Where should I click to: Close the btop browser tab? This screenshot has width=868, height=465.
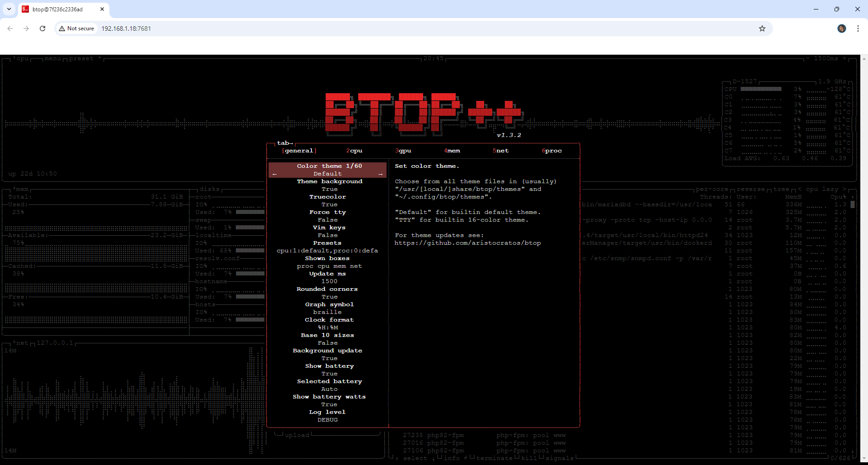click(102, 9)
